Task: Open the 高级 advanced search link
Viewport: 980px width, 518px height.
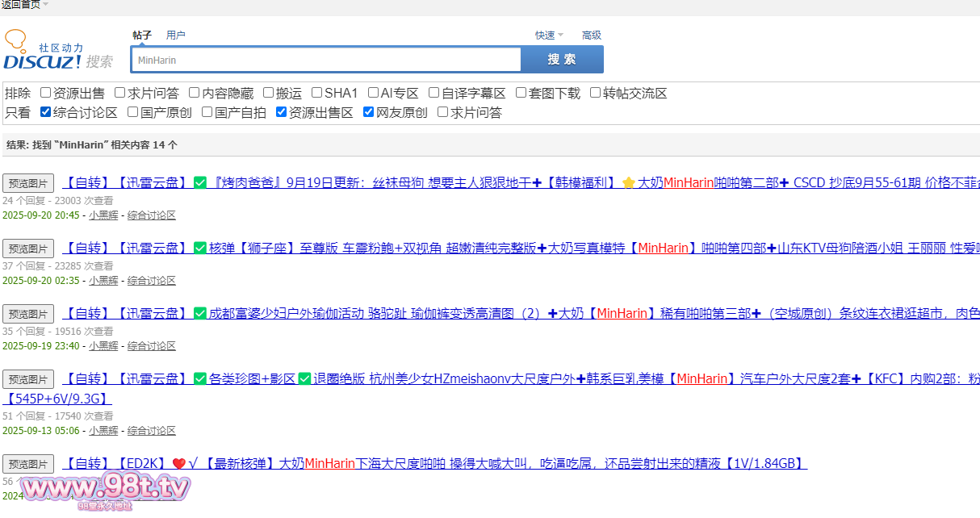Action: [x=592, y=36]
